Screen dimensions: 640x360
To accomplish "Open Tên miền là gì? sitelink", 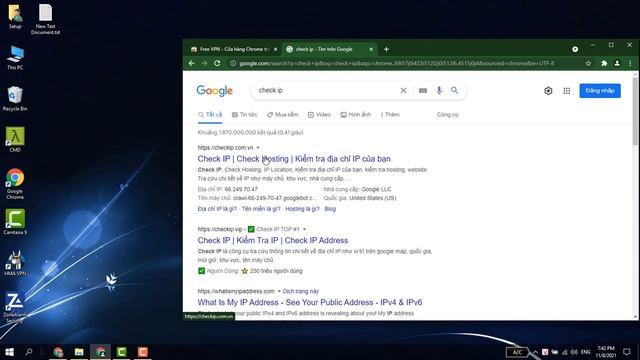I will pyautogui.click(x=261, y=209).
